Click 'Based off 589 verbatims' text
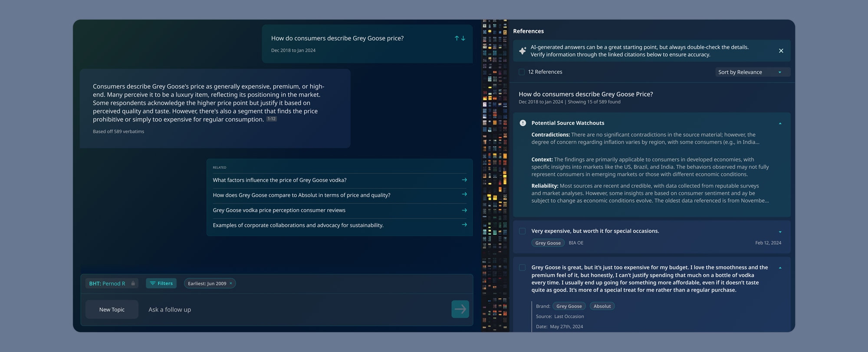868x352 pixels. [x=118, y=132]
